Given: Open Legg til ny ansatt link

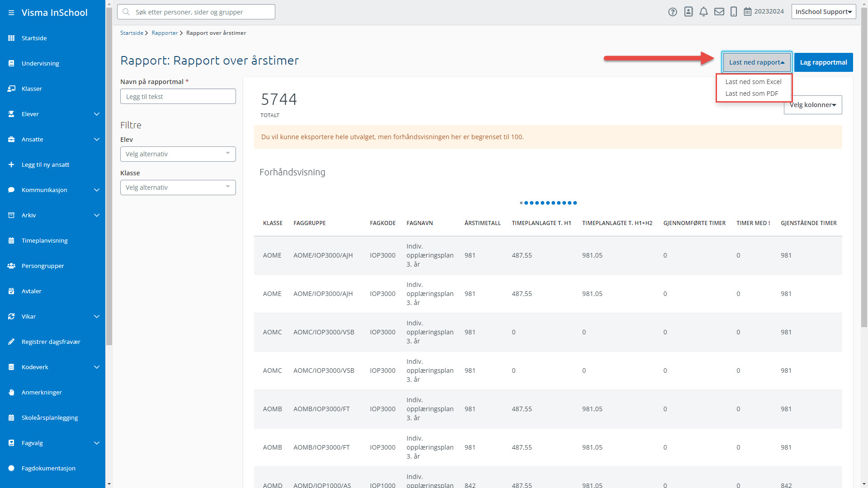Looking at the screenshot, I should point(46,164).
